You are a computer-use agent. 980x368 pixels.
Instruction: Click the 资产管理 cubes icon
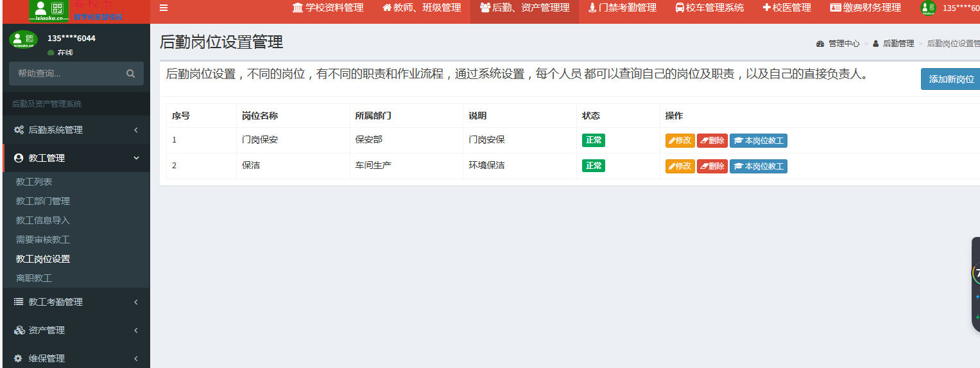click(x=19, y=330)
